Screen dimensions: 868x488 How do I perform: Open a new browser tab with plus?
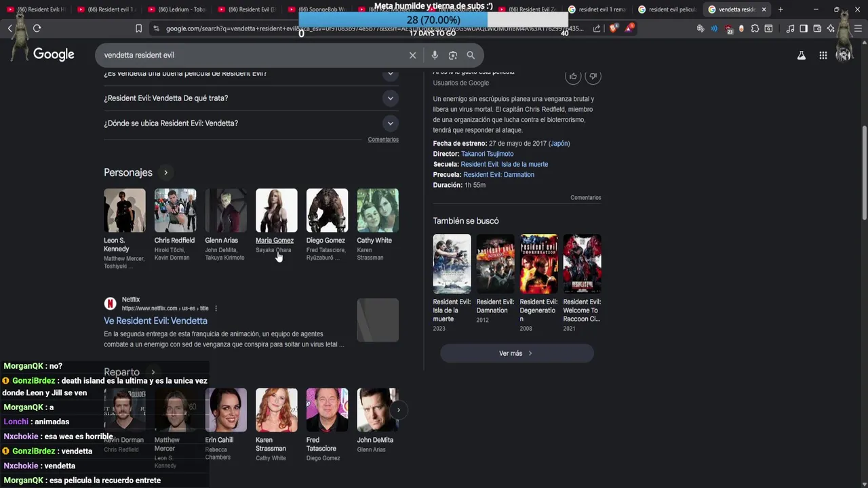coord(781,9)
